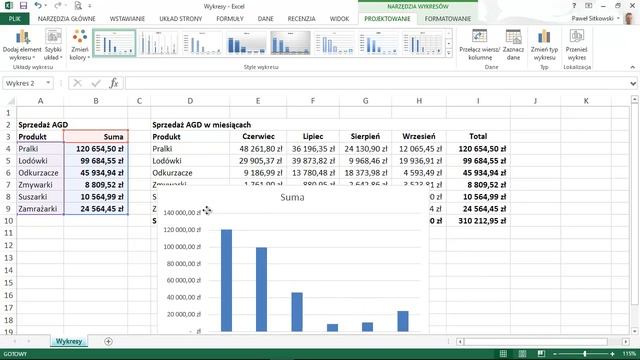Click the Undo arrow icon
640x360 pixels.
(x=38, y=6)
